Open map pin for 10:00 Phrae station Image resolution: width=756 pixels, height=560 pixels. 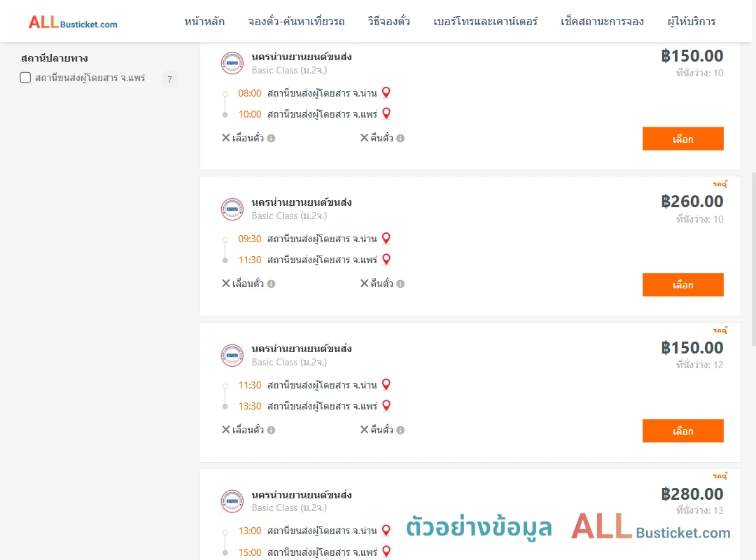[386, 114]
